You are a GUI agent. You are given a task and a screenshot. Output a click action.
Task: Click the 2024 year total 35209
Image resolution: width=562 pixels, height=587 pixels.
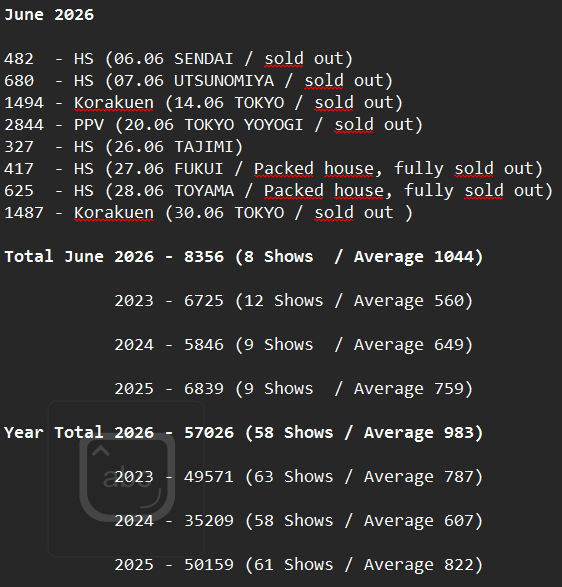[x=209, y=521]
